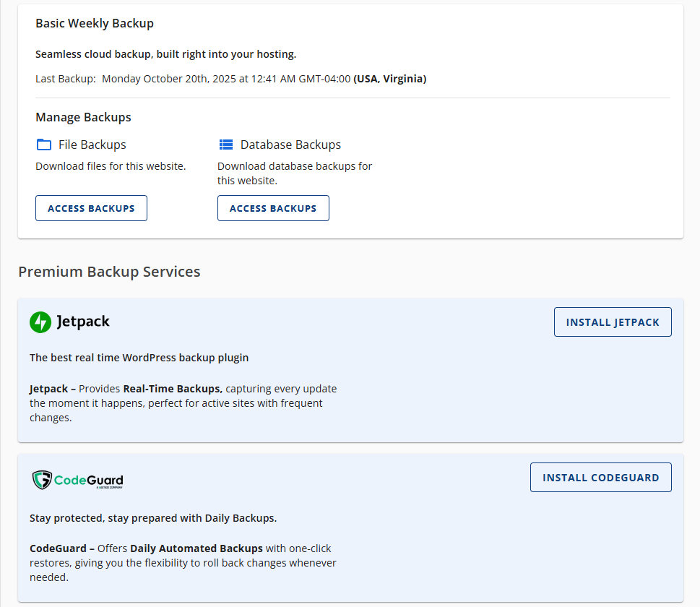
Task: Click the Download files for this website text
Action: (110, 166)
